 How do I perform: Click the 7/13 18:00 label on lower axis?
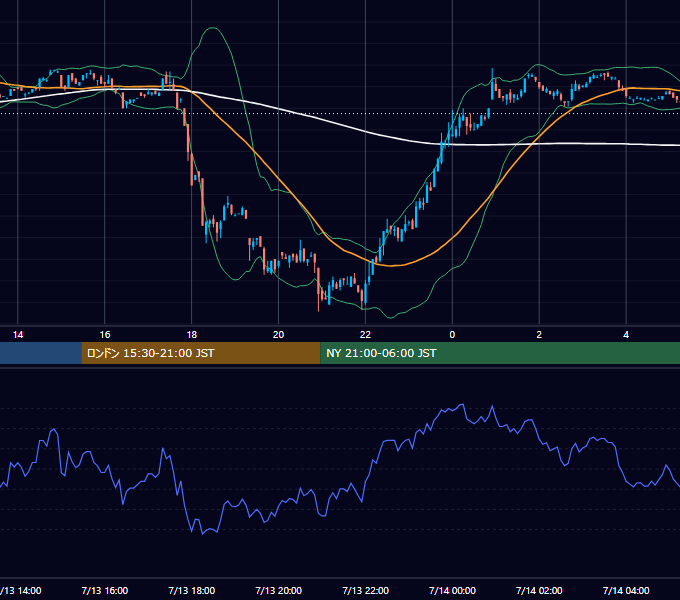click(x=192, y=590)
